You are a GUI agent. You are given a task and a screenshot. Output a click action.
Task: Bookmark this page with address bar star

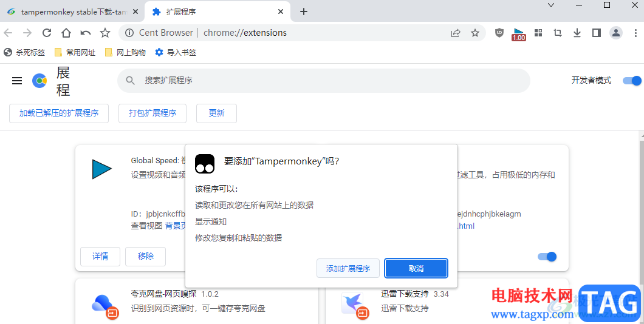(x=475, y=33)
